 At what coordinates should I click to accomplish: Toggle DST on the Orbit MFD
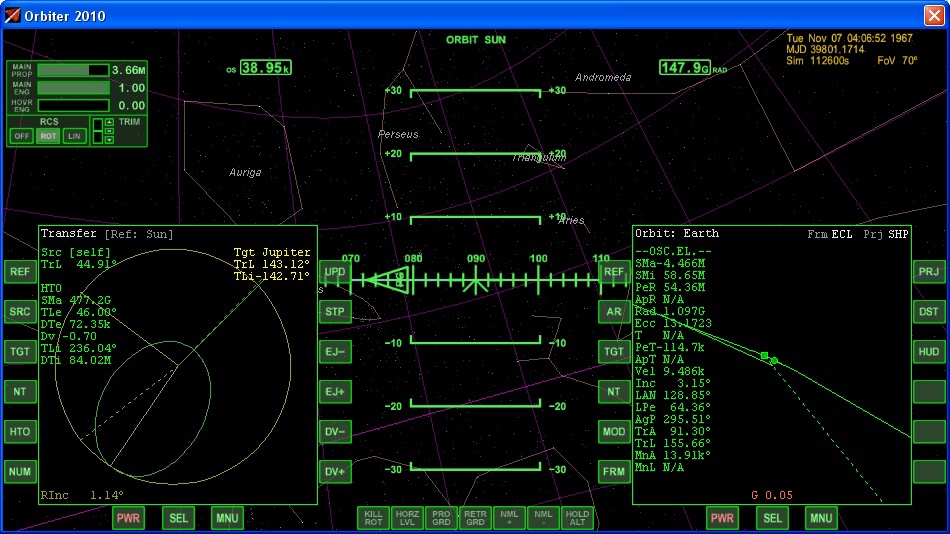click(929, 312)
